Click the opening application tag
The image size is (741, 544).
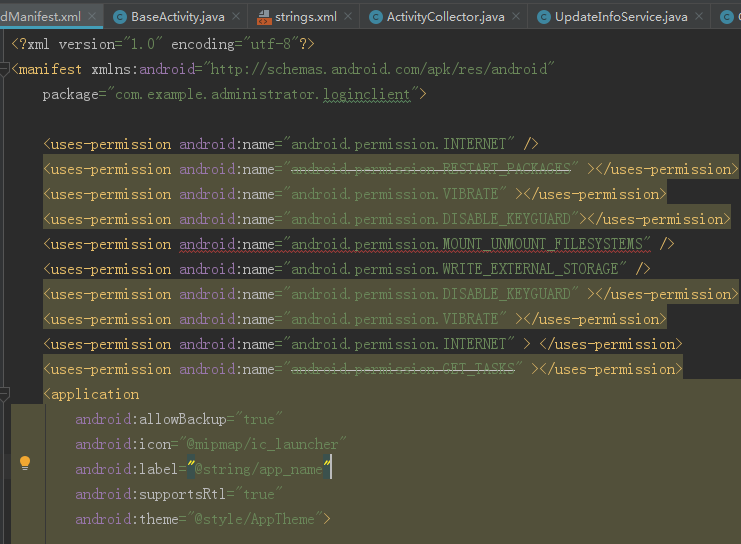(91, 394)
